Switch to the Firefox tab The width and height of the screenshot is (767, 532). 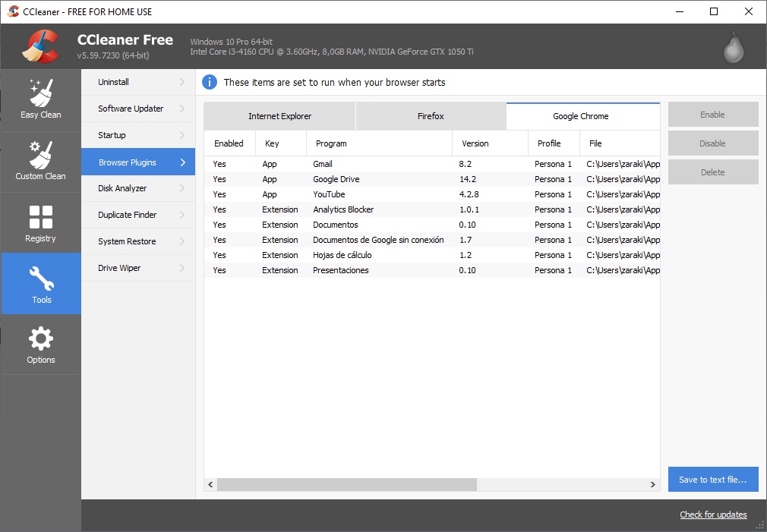[431, 116]
